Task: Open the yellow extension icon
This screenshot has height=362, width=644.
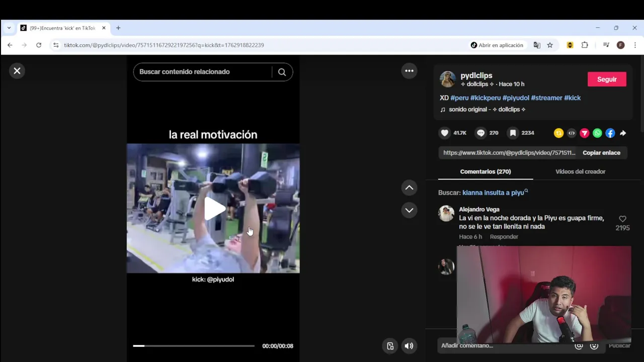Action: point(570,45)
